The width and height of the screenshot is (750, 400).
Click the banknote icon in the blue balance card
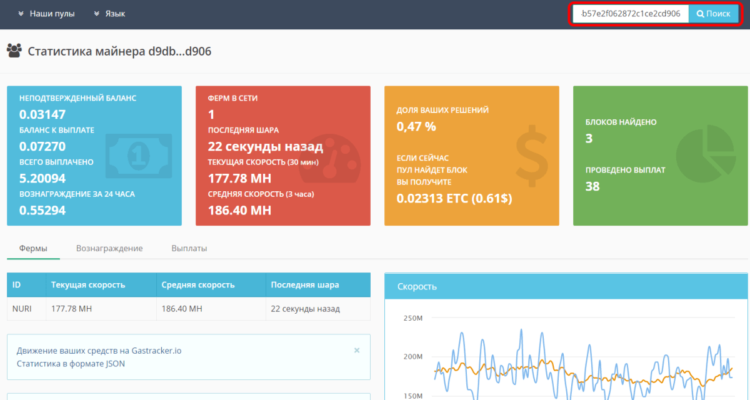click(139, 155)
